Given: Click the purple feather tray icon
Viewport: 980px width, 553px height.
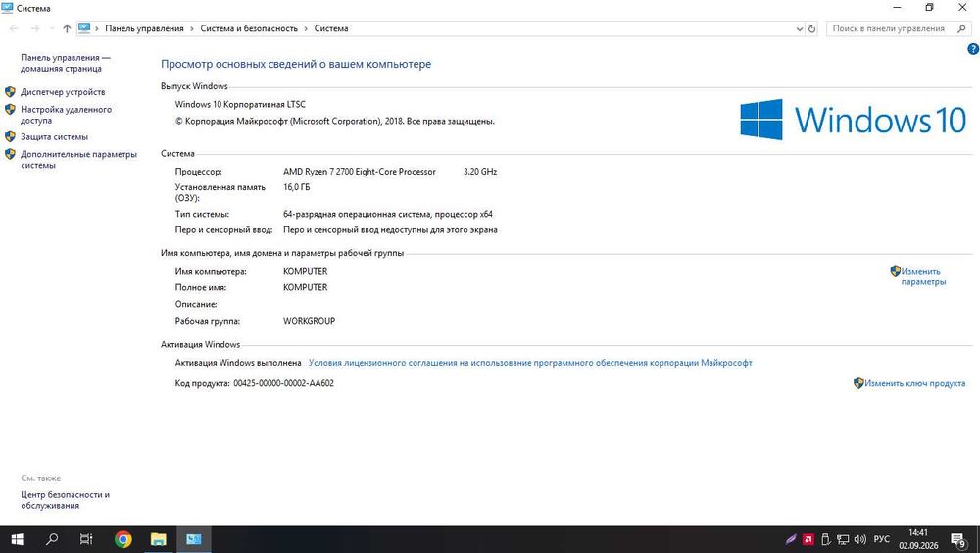Looking at the screenshot, I should (x=791, y=539).
